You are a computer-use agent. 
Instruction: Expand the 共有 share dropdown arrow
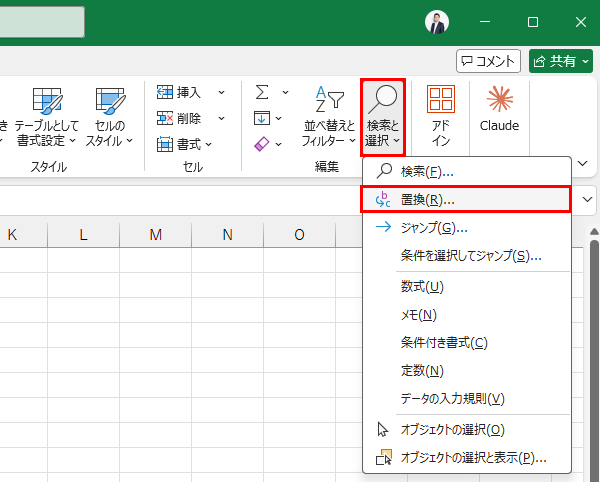(585, 61)
